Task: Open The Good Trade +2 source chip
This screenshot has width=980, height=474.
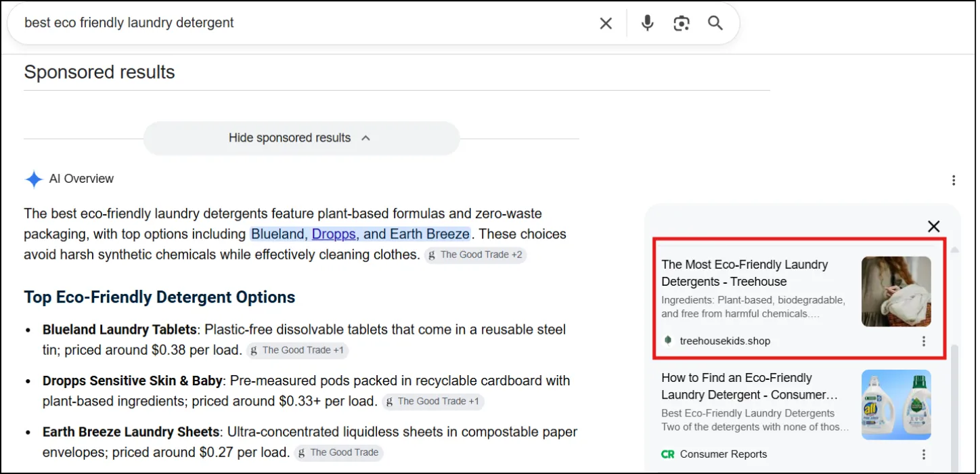Action: [475, 255]
